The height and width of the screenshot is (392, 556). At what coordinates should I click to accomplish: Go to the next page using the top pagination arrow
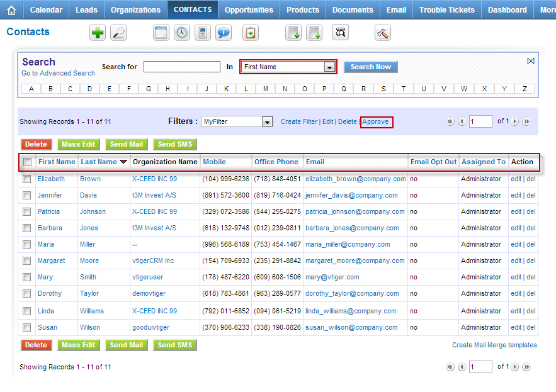(x=515, y=122)
